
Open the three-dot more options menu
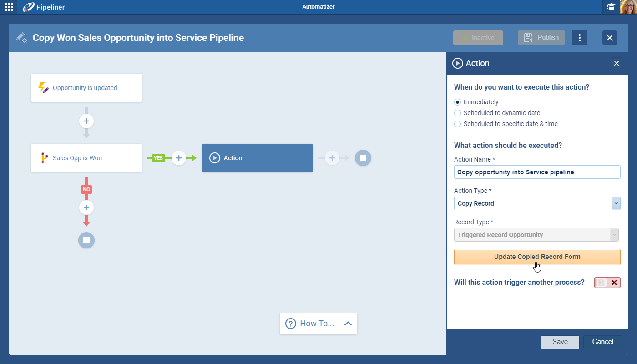tap(579, 38)
